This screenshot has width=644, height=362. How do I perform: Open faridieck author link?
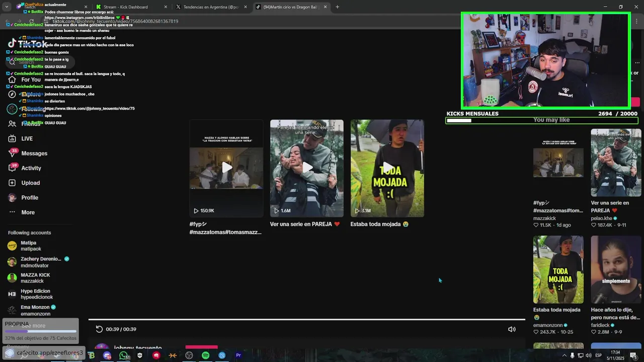[600, 325]
